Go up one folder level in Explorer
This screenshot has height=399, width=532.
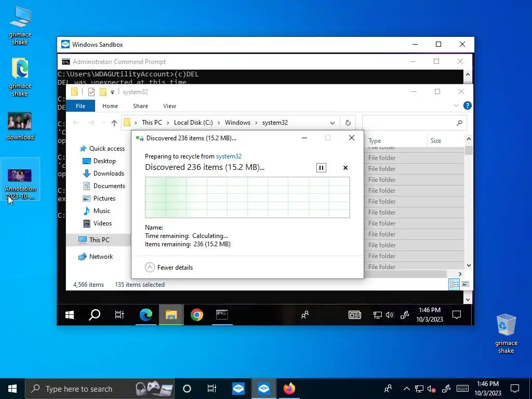pyautogui.click(x=114, y=123)
